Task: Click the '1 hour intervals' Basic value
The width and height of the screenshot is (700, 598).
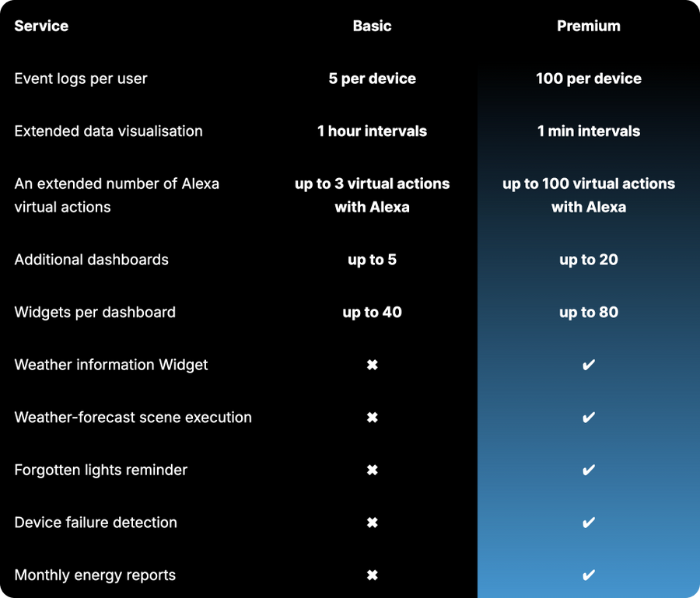Action: (373, 131)
